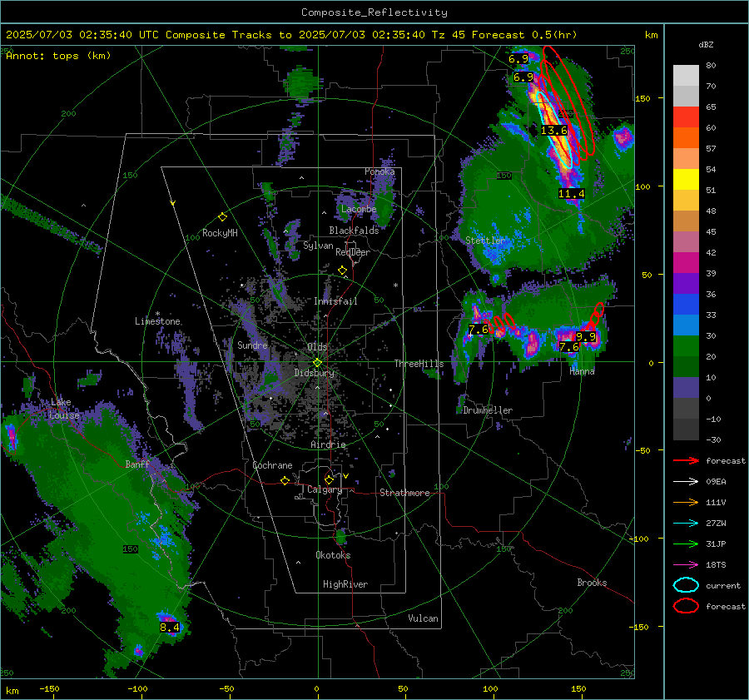749x700 pixels.
Task: Click the Okotoks city label
Action: coord(333,555)
